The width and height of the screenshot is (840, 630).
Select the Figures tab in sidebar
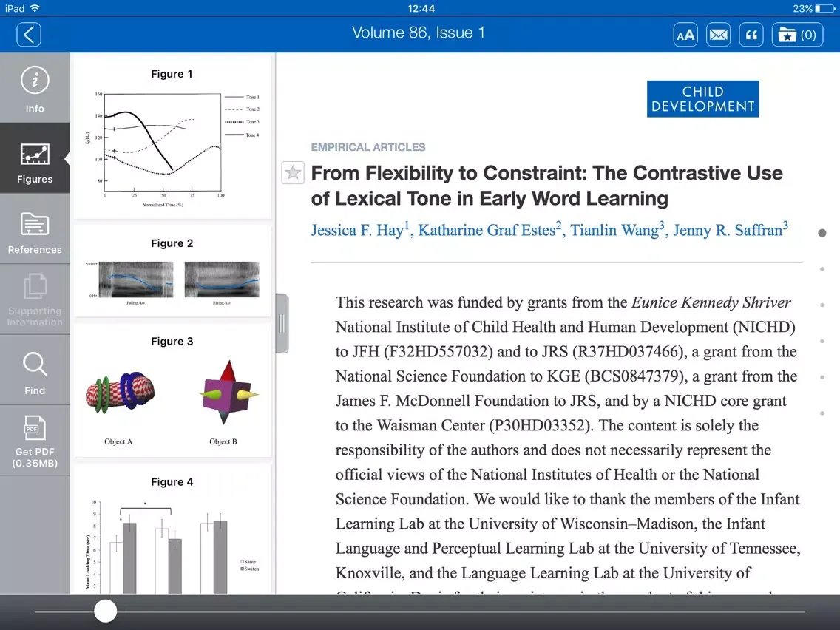[x=35, y=160]
